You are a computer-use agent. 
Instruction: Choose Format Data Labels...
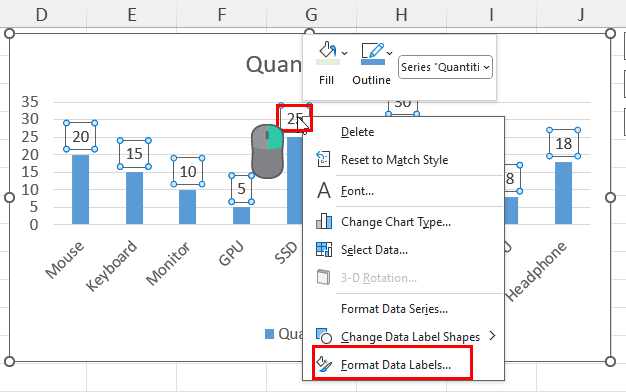coord(404,364)
